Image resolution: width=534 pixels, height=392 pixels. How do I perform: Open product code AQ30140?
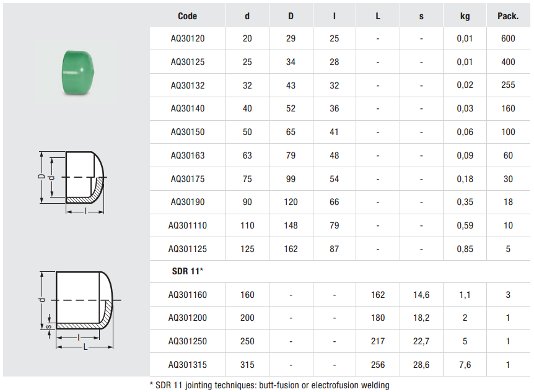click(188, 108)
